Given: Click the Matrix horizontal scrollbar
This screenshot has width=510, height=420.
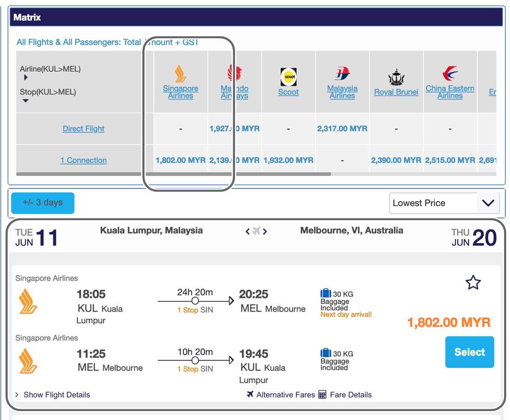Looking at the screenshot, I should (173, 174).
